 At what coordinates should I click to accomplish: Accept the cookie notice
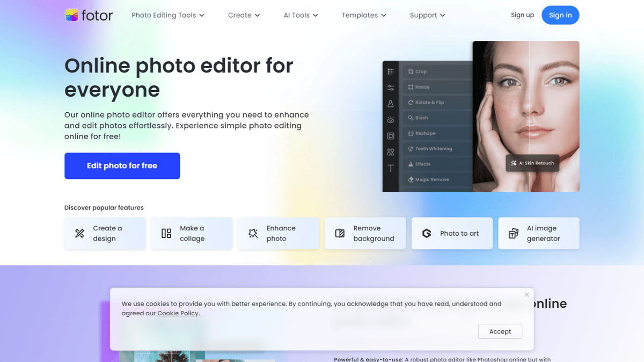click(500, 331)
